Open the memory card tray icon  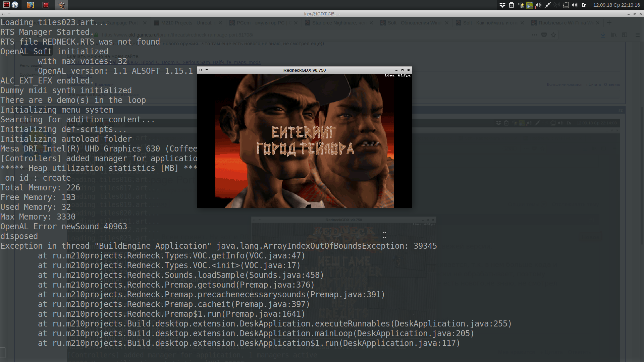coord(566,5)
